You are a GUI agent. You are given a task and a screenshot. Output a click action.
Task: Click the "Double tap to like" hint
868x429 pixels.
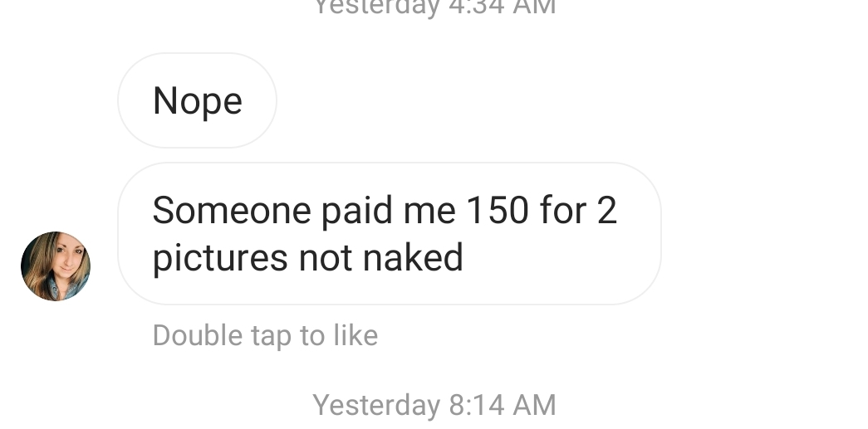265,335
